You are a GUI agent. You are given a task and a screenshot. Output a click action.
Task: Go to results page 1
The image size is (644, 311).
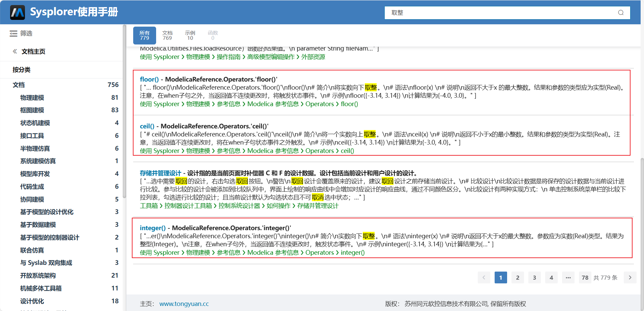click(501, 278)
